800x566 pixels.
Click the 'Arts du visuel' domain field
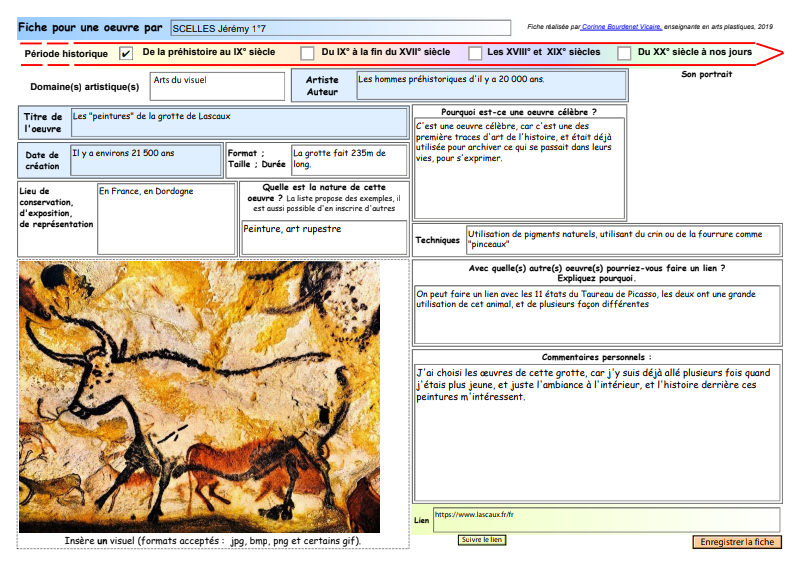[217, 86]
